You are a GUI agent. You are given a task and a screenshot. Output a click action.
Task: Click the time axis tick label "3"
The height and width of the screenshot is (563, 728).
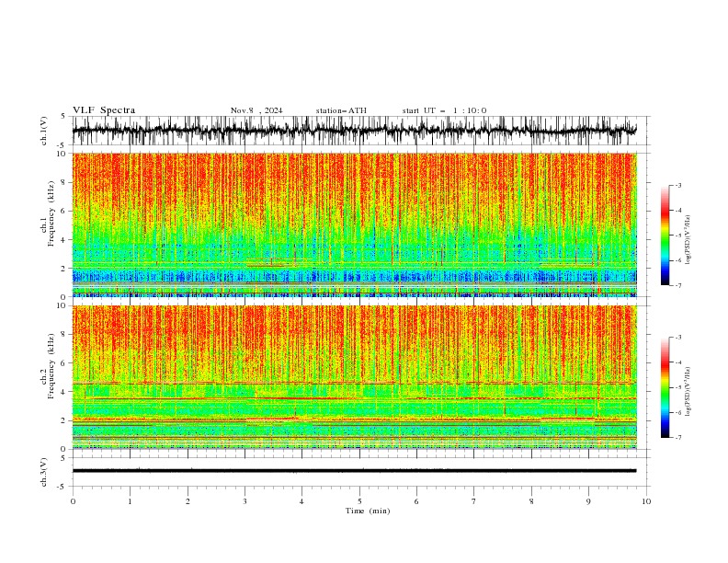point(245,501)
